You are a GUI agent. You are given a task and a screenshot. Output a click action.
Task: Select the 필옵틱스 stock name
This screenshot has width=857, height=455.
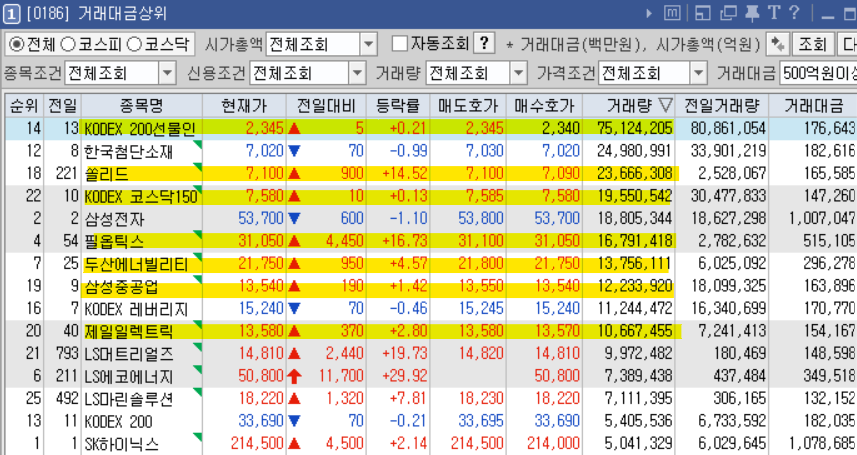(x=114, y=241)
